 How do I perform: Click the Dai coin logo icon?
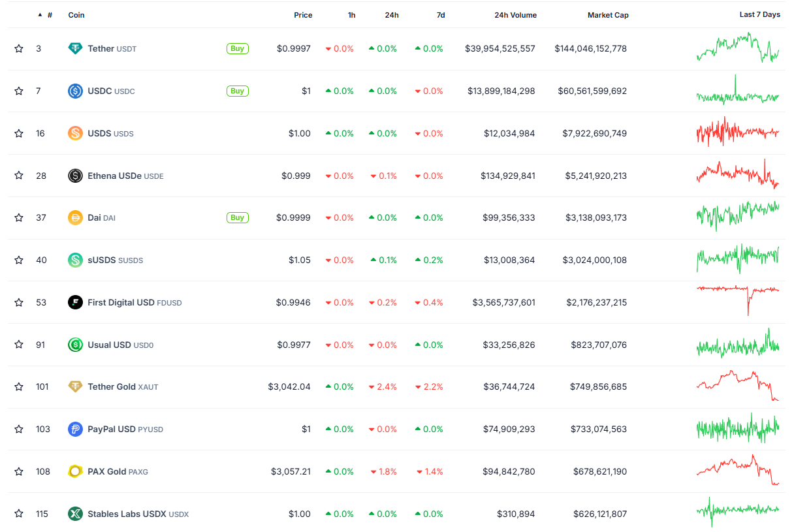pyautogui.click(x=76, y=217)
